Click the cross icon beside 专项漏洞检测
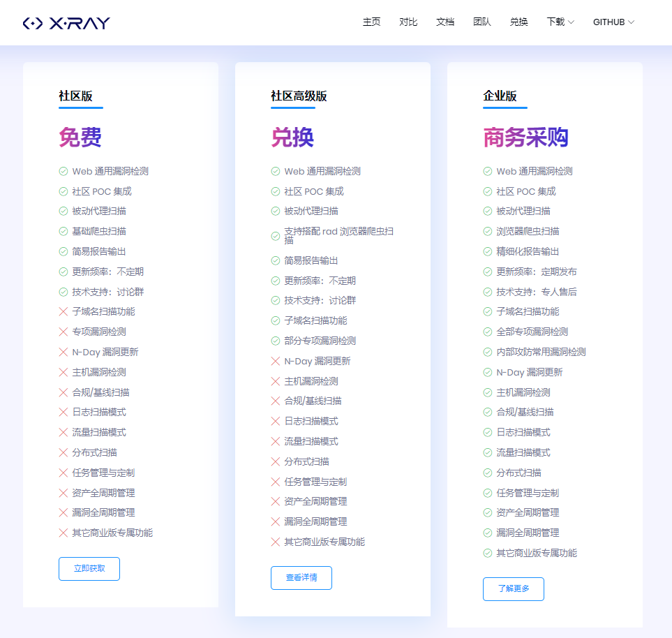Screen dimensions: 672x638 coord(64,332)
